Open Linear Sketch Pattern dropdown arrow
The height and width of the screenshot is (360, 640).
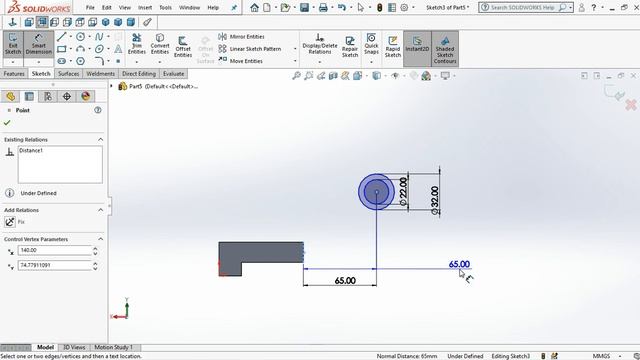point(295,49)
